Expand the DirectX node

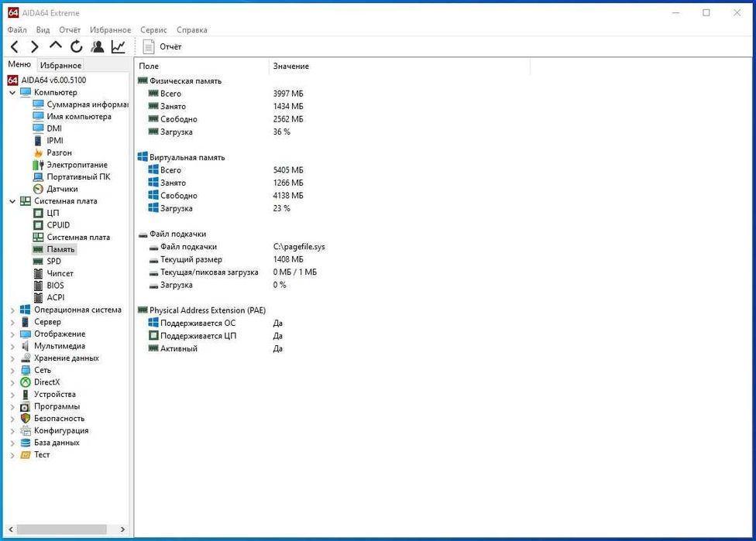pyautogui.click(x=12, y=382)
